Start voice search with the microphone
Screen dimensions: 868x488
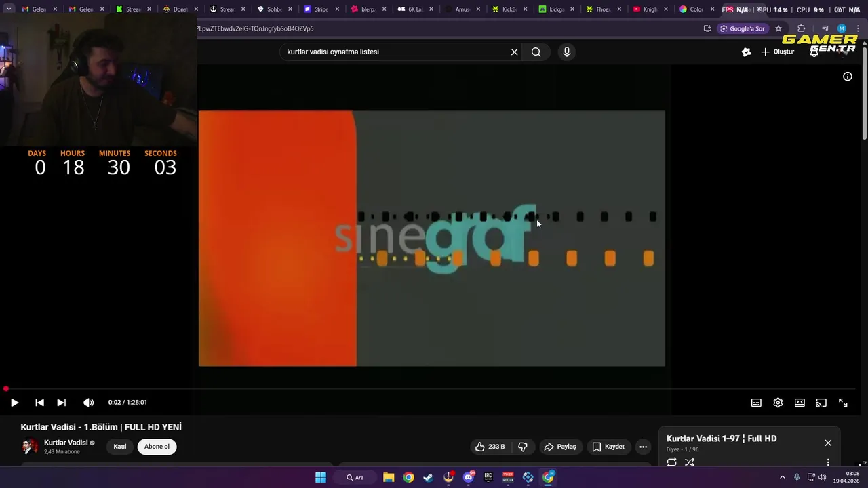click(567, 52)
